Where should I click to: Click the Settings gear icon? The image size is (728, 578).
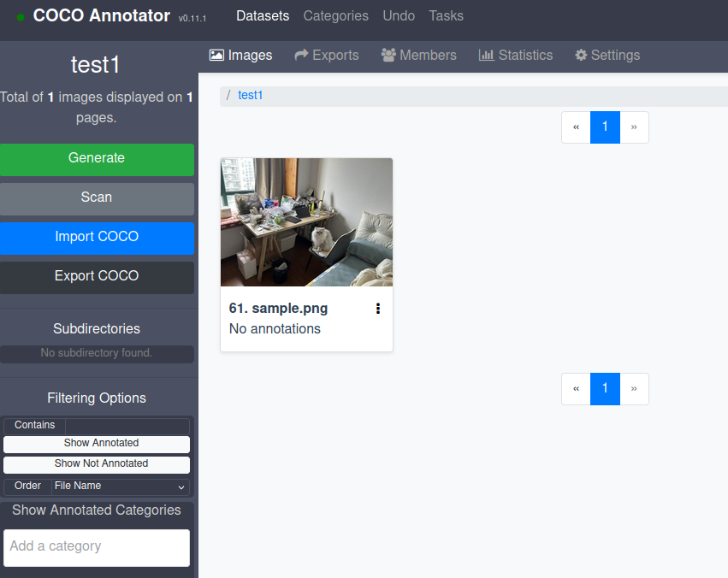point(581,55)
